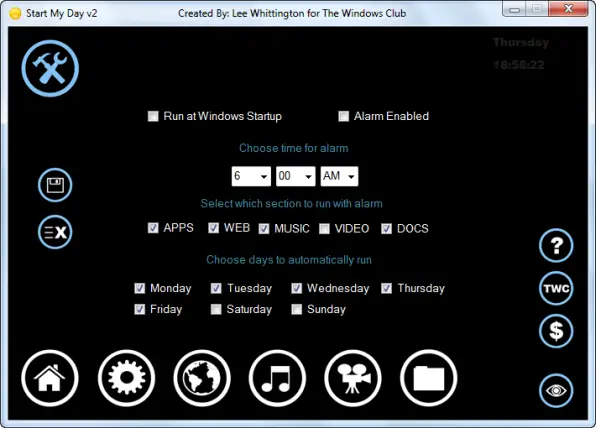Uncheck the APPS section checkbox
Screen dimensions: 596x428
[153, 228]
